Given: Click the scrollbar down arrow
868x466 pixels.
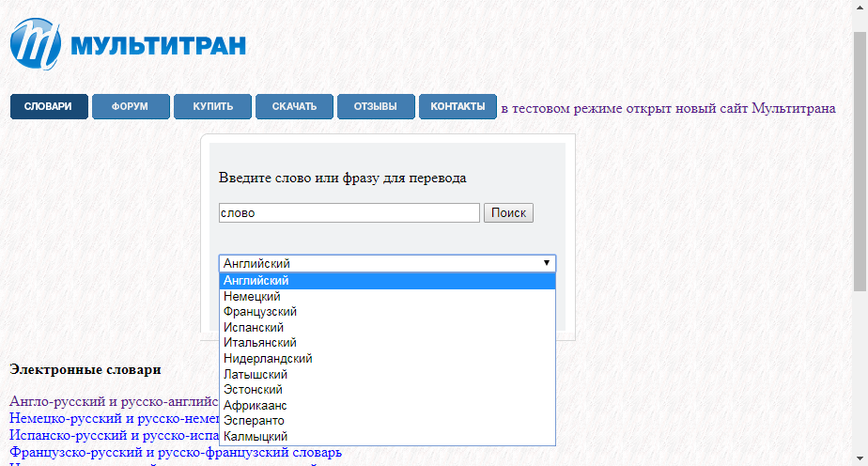Looking at the screenshot, I should (x=860, y=458).
